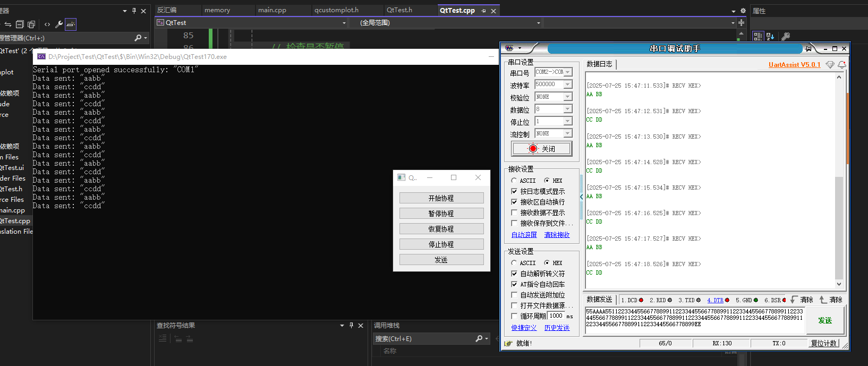Click the pin-on-top icon in UartAssist title bar
868x366 pixels.
[809, 48]
